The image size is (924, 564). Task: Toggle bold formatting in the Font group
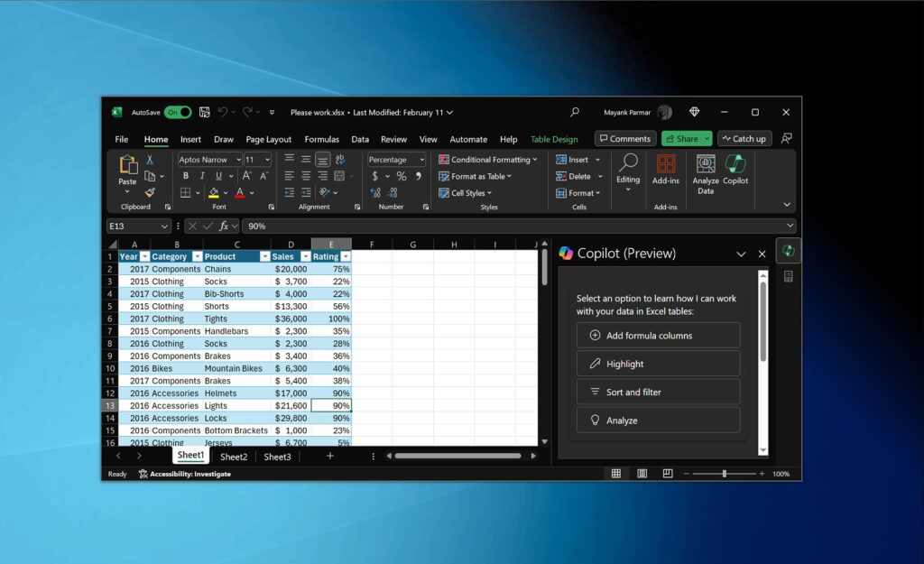pyautogui.click(x=186, y=175)
